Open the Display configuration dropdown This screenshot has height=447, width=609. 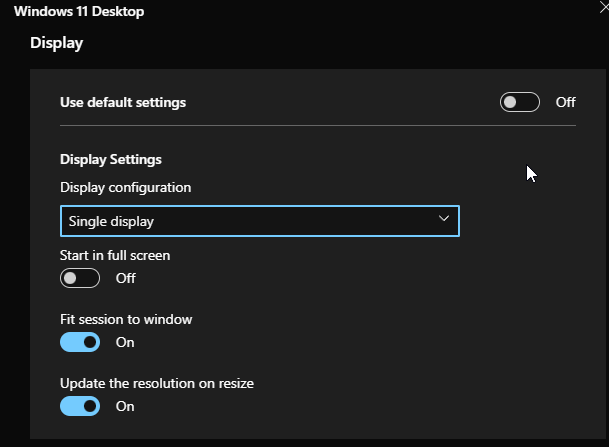259,221
